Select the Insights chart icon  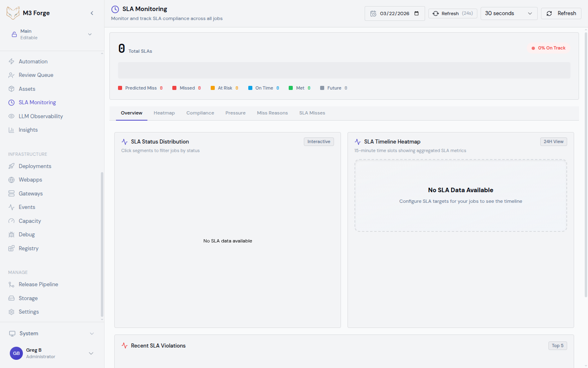click(11, 130)
